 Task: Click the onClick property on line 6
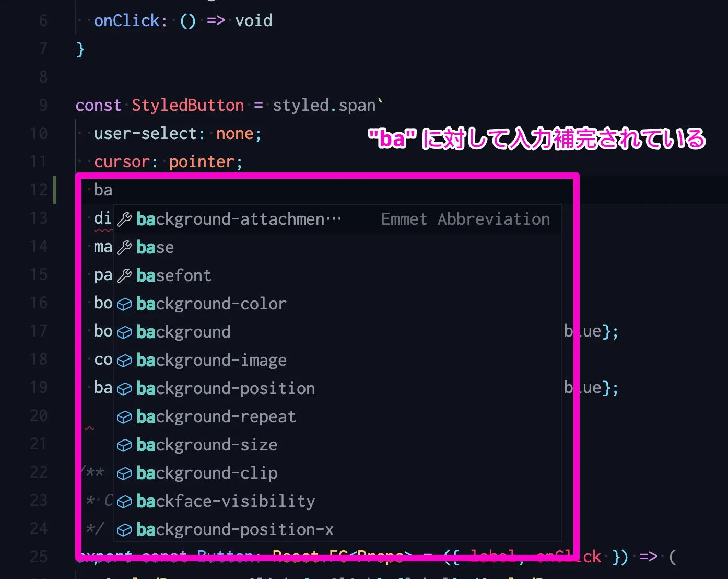pyautogui.click(x=127, y=21)
